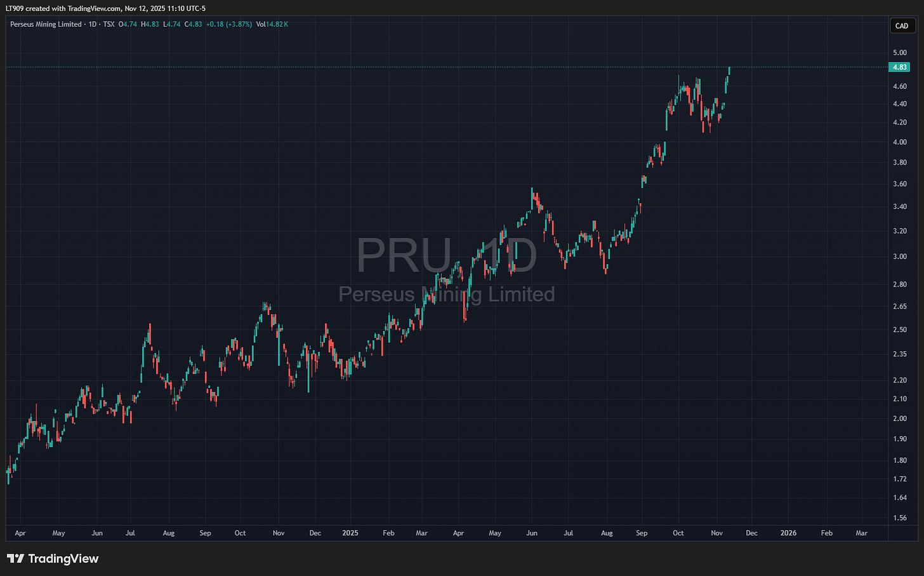Click the LT909 username in header
Image resolution: width=924 pixels, height=576 pixels.
[x=15, y=8]
